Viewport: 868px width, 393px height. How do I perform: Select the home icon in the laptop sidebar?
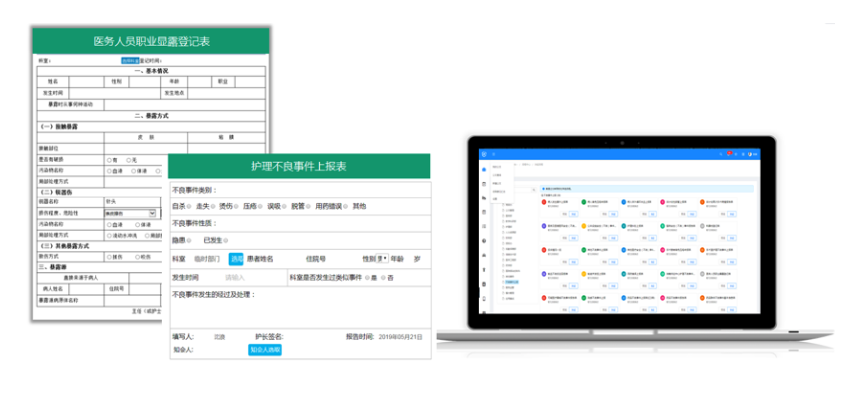[x=484, y=169]
